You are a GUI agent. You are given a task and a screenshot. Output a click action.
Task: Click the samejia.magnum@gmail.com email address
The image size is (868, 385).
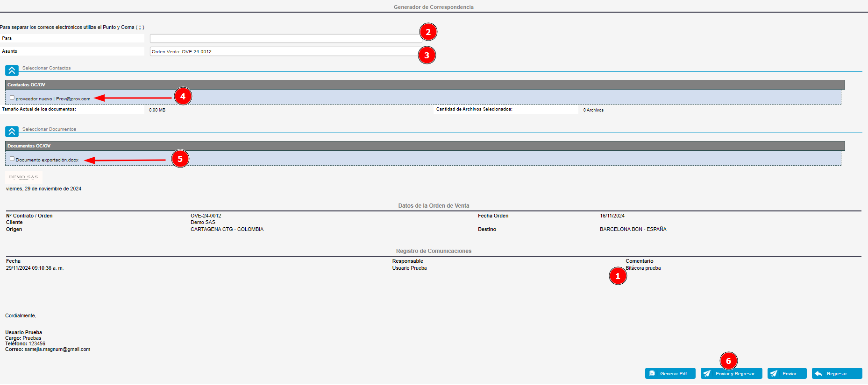57,350
